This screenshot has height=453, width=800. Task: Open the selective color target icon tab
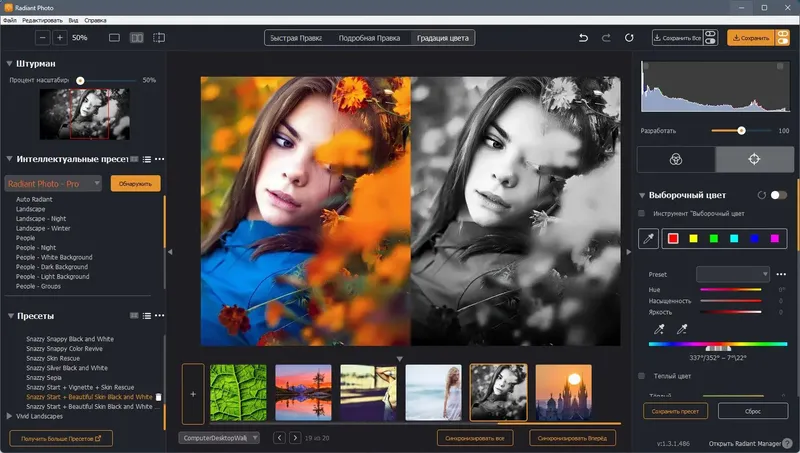click(754, 159)
